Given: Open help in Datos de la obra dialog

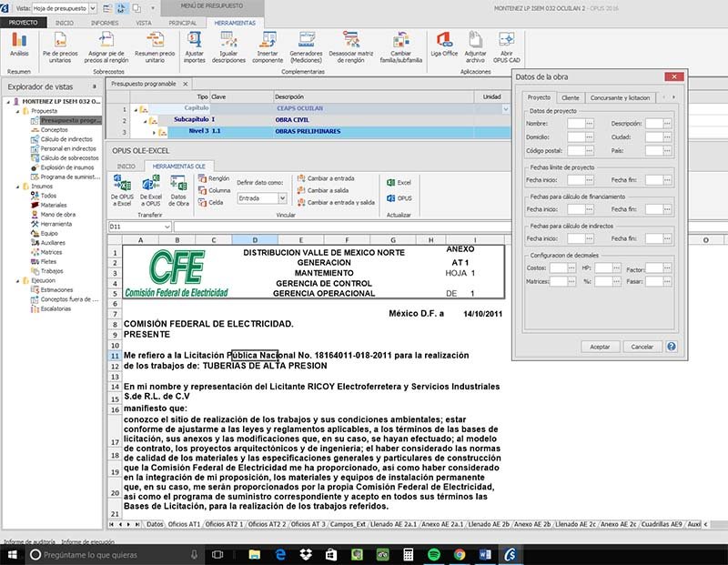Looking at the screenshot, I should [x=672, y=347].
